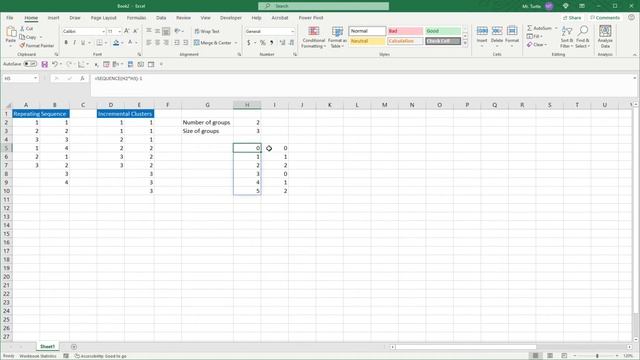
Task: Click the Cut scissors icon
Action: (22, 29)
